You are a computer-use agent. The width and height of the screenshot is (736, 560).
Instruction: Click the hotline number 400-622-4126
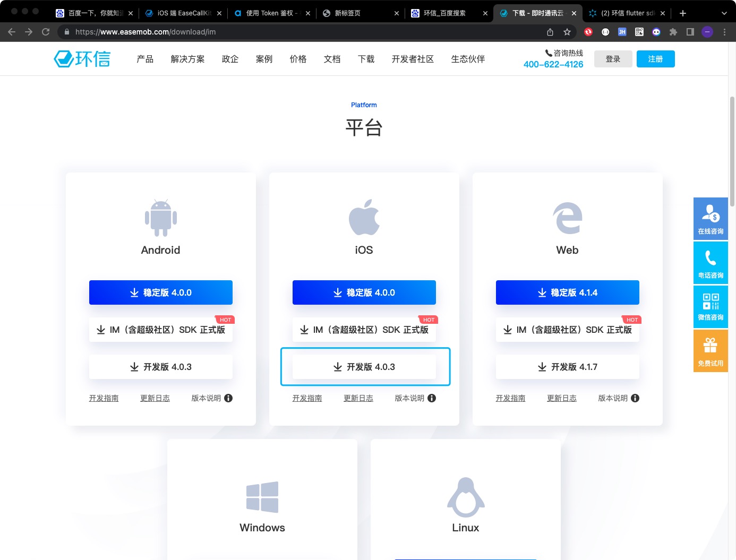[553, 64]
